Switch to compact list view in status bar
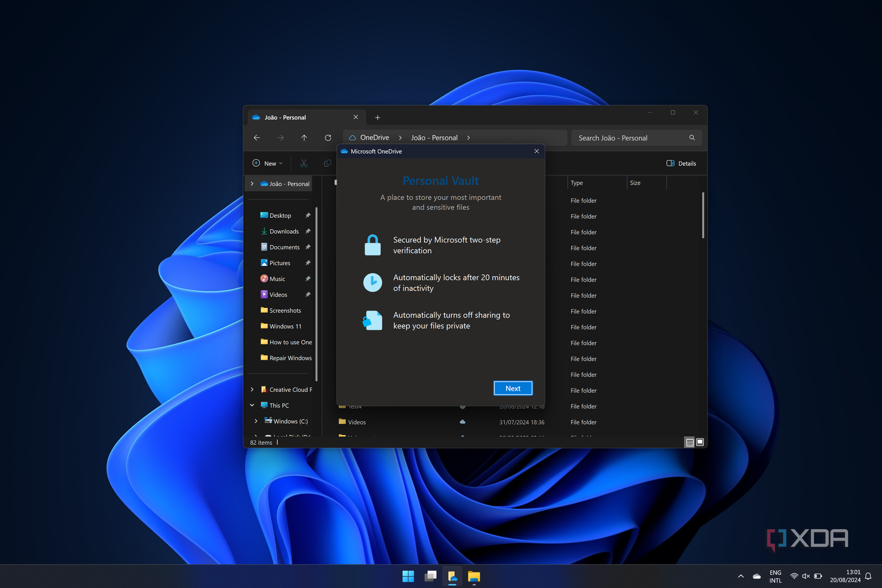This screenshot has height=588, width=882. click(700, 442)
